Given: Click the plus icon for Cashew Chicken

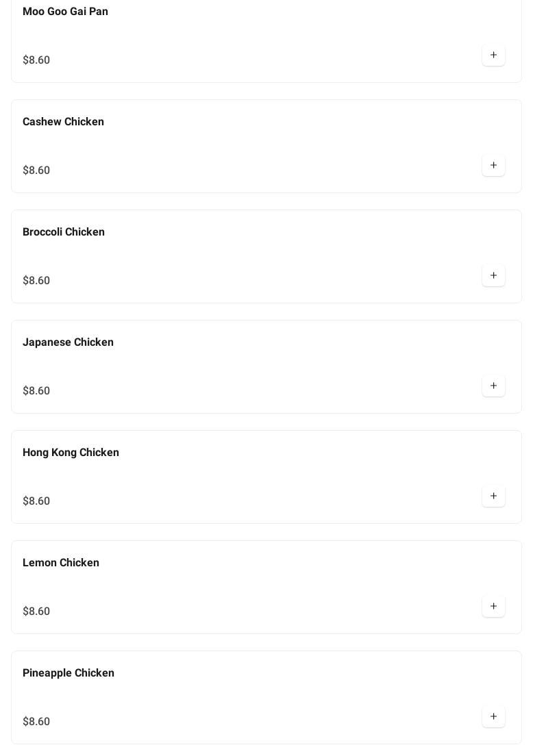Looking at the screenshot, I should click(x=493, y=165).
